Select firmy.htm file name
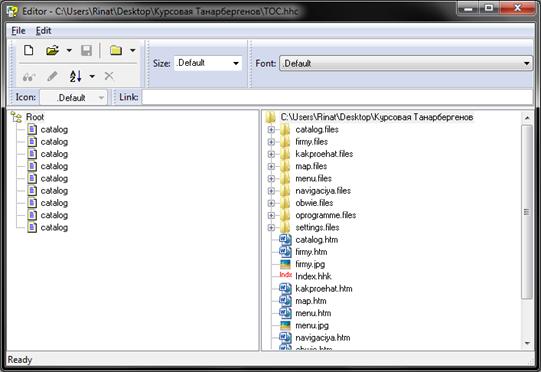This screenshot has height=372, width=541. click(311, 252)
